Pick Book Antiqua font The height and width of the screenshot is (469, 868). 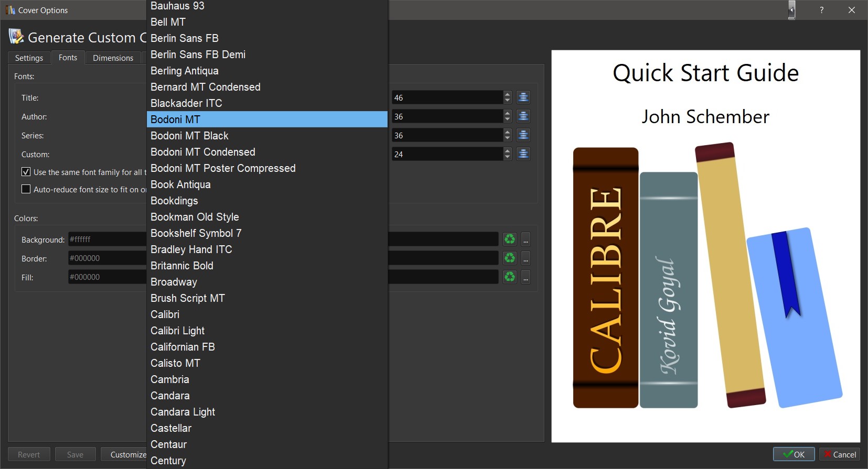267,184
